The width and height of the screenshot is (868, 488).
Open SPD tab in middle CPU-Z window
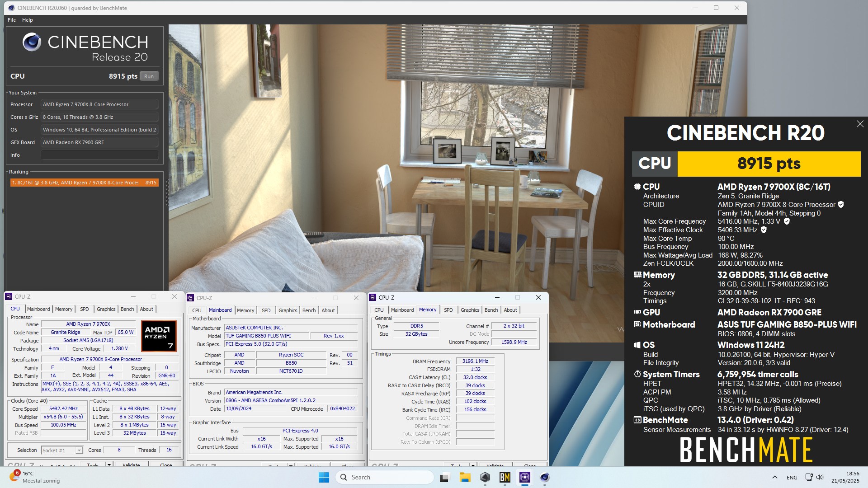[x=266, y=310]
